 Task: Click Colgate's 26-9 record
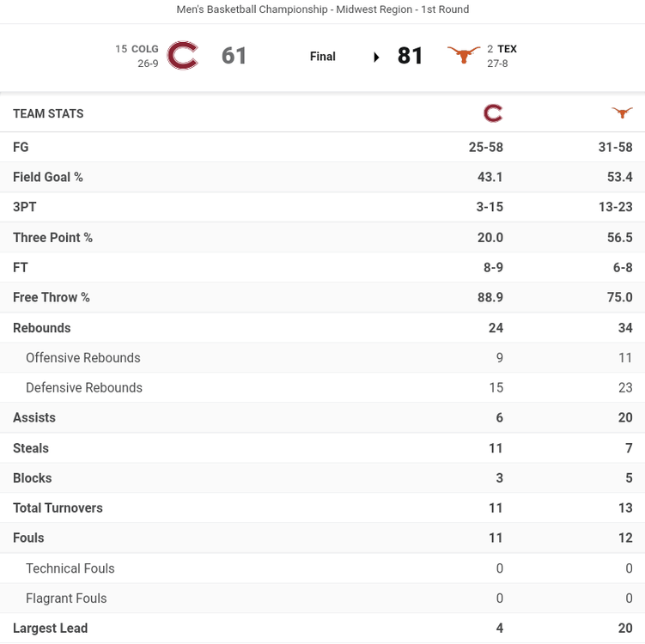click(x=148, y=64)
